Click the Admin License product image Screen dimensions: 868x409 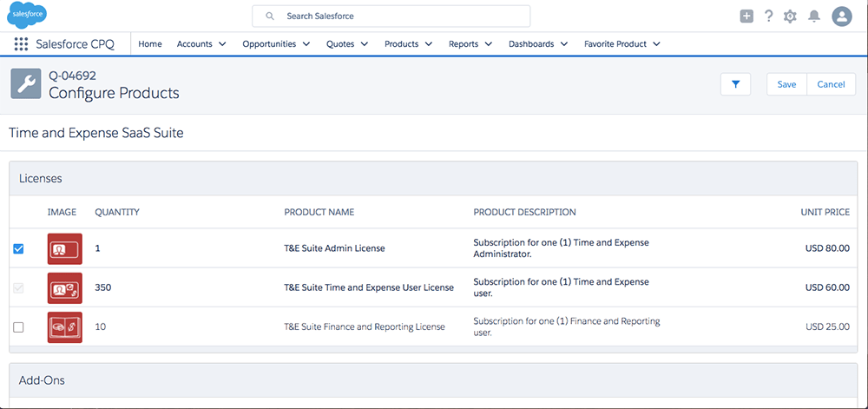(65, 249)
